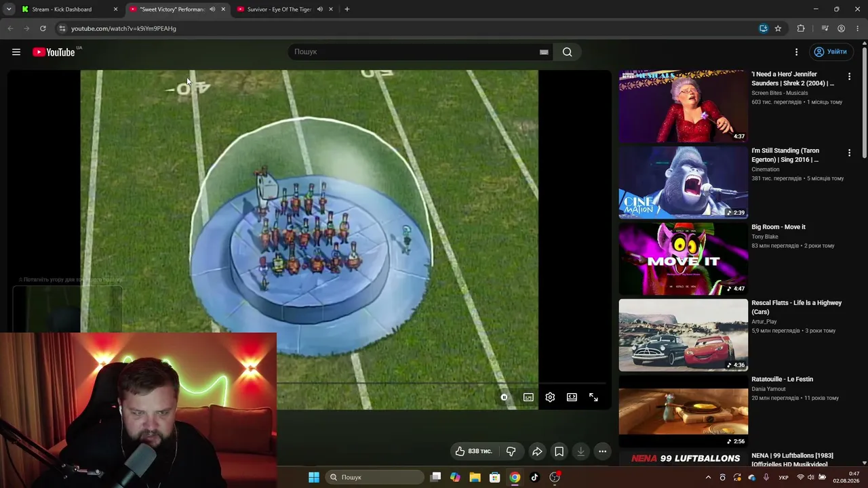Show hidden system tray icons chevron

(709, 477)
